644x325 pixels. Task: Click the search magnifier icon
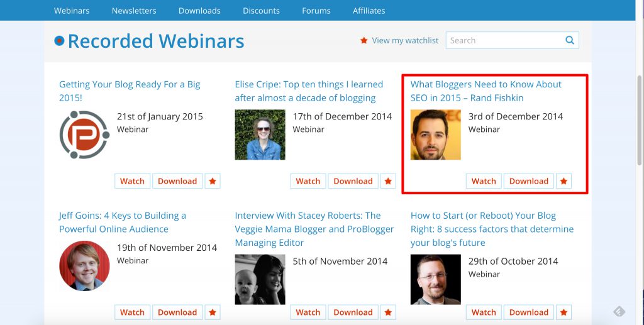[x=570, y=40]
